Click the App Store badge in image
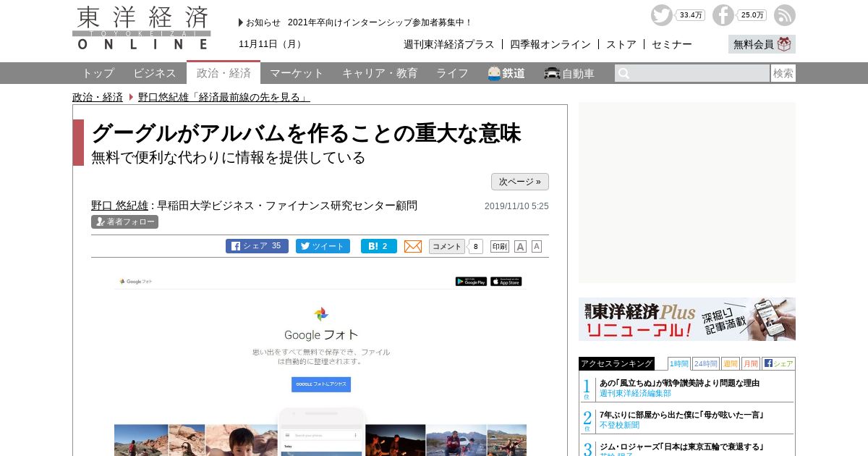This screenshot has width=868, height=456. [x=506, y=281]
